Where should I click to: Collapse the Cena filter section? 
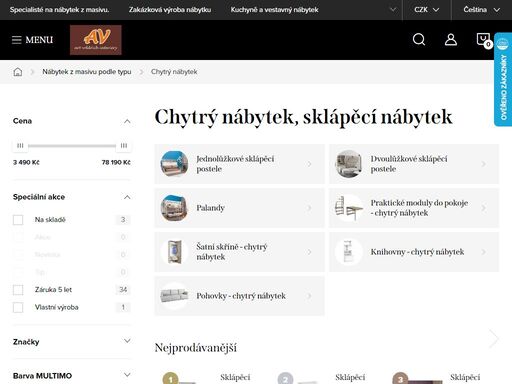pos(127,121)
